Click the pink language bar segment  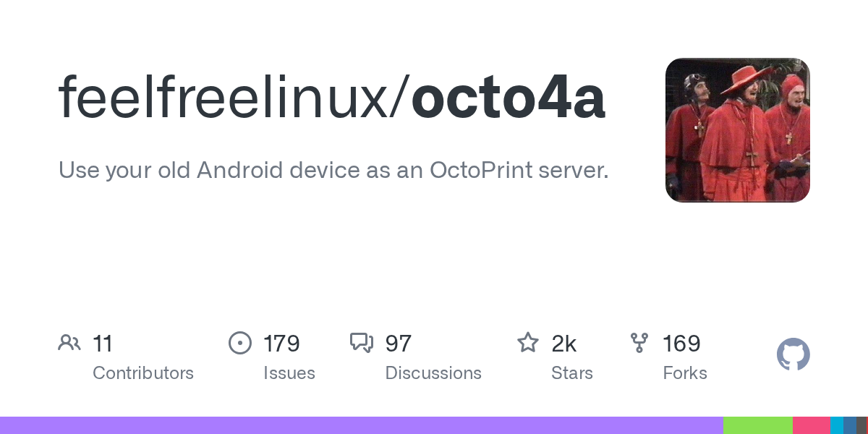pos(811,425)
